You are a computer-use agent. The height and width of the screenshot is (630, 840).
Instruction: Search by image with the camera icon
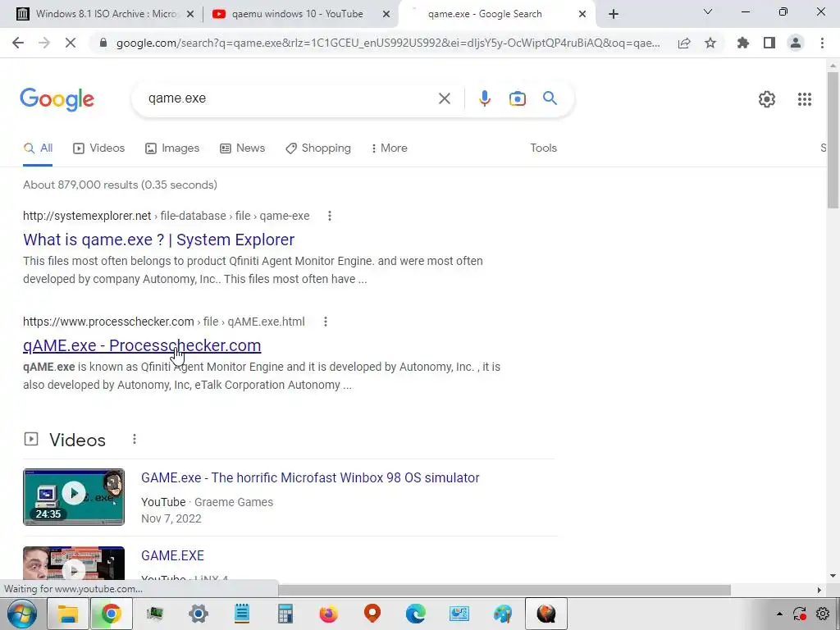[517, 98]
